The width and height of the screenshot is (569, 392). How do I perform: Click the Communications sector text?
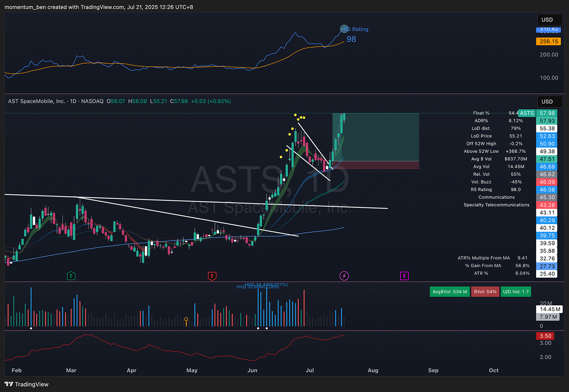[497, 197]
